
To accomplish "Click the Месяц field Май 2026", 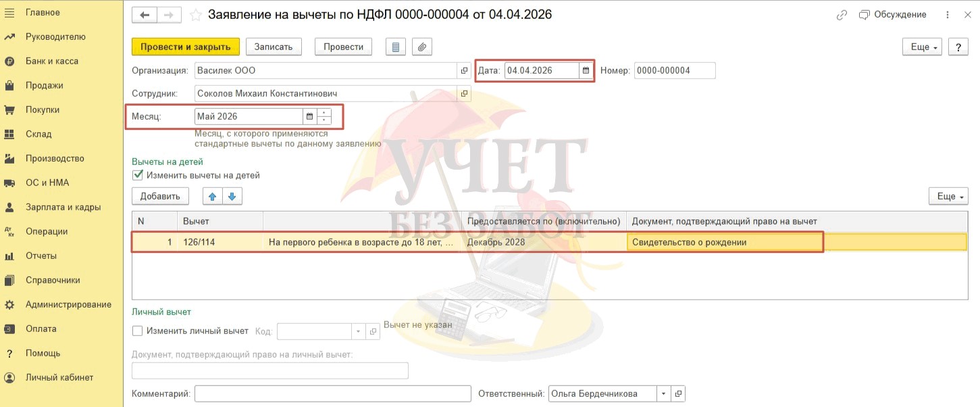I will pos(249,116).
